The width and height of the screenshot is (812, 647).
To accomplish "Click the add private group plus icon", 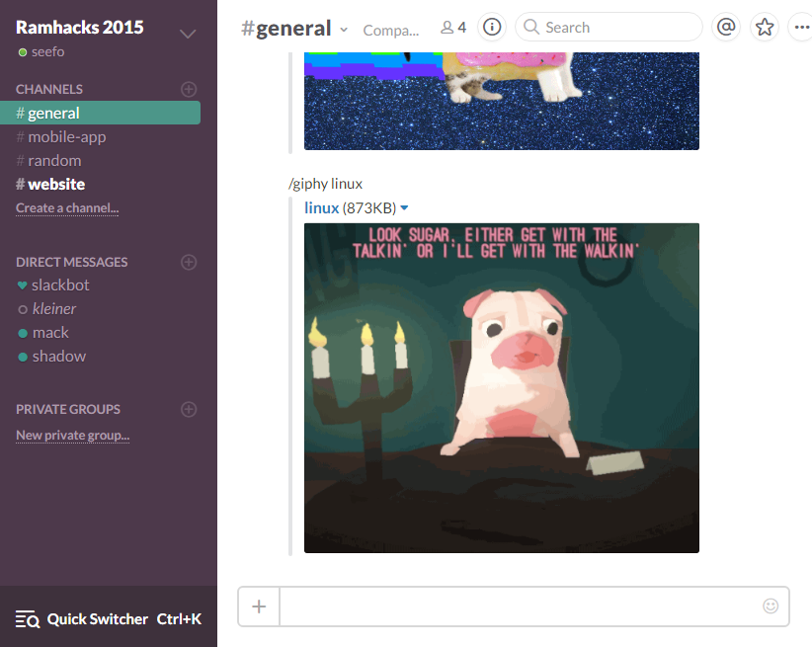I will [189, 409].
